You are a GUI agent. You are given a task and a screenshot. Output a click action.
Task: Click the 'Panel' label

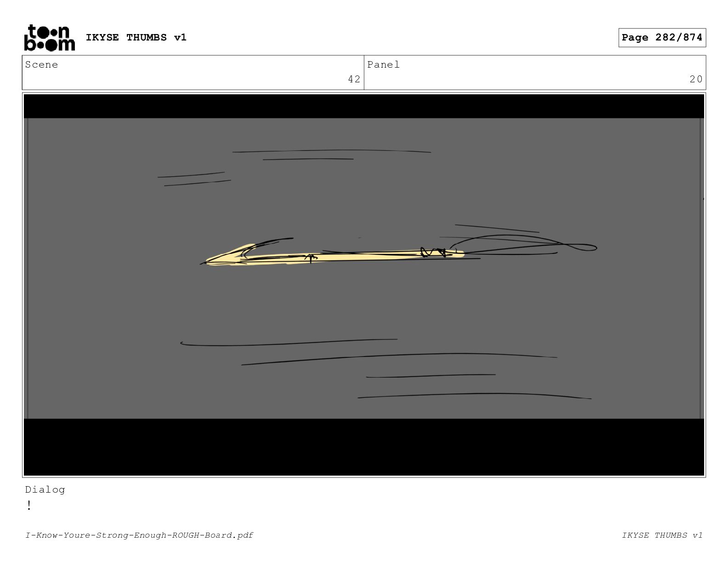[383, 65]
